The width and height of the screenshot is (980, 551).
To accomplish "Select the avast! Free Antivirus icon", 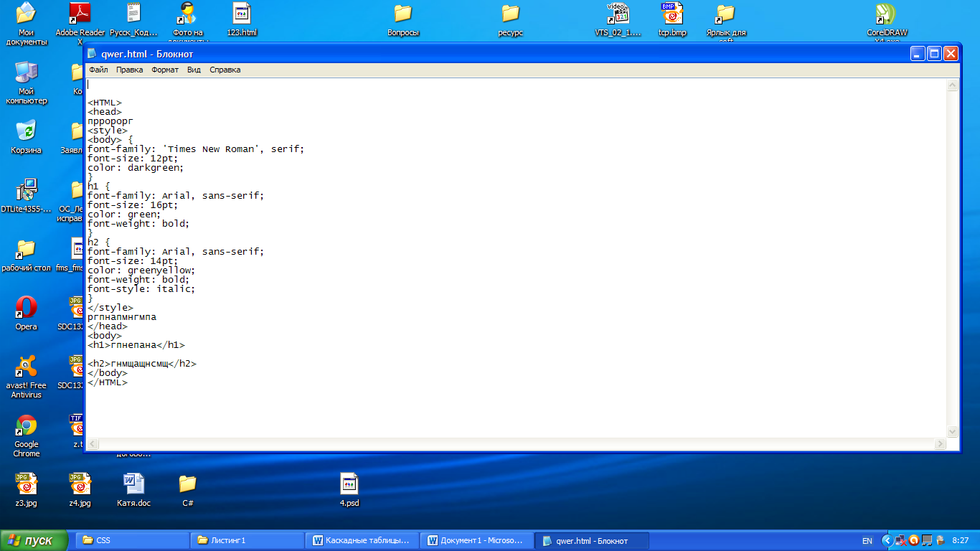I will 27,377.
